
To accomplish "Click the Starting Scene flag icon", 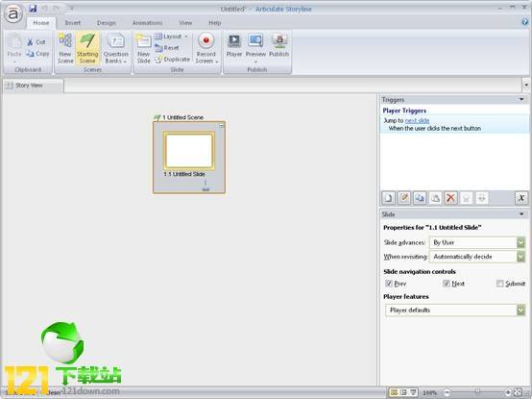I will tap(87, 40).
